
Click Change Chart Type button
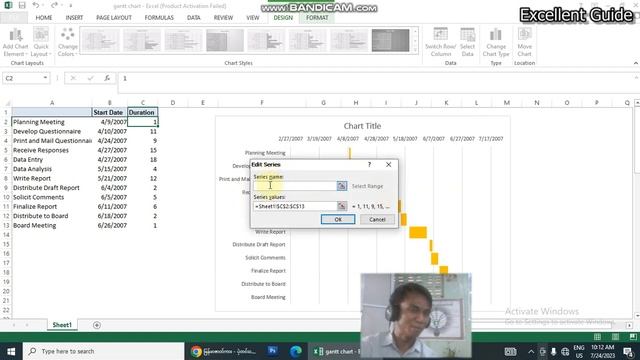[x=496, y=42]
